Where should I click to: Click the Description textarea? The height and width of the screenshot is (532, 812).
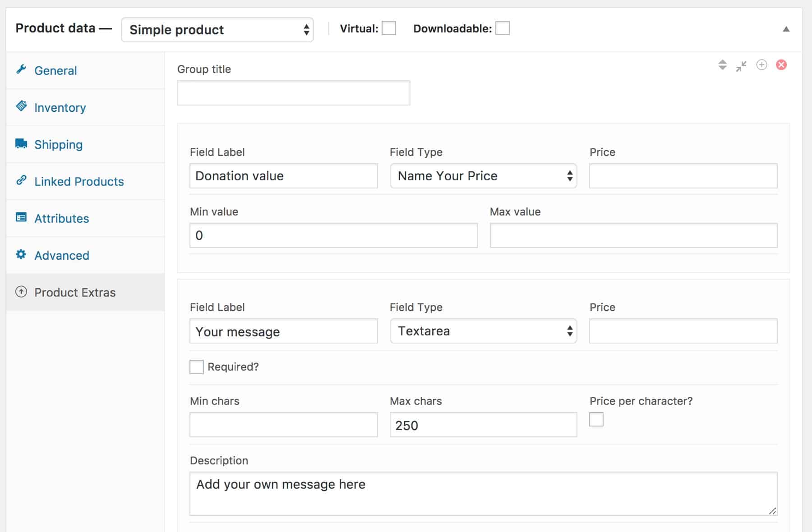pos(484,494)
